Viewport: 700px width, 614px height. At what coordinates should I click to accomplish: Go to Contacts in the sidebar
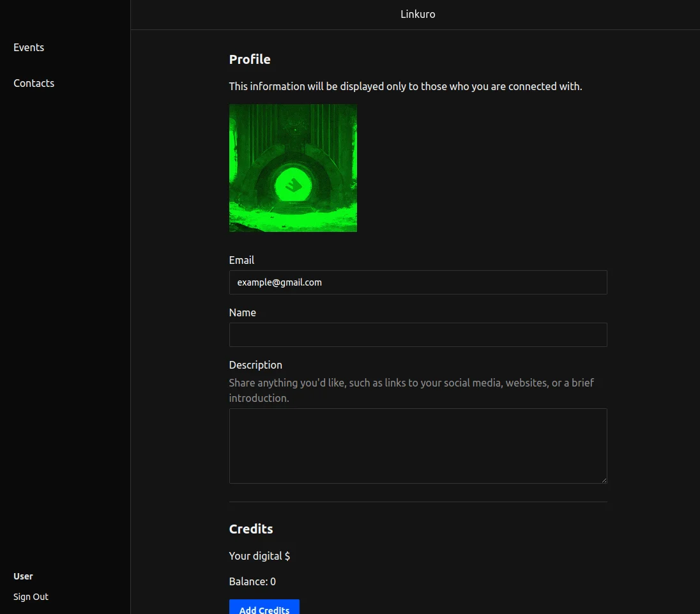click(x=34, y=83)
